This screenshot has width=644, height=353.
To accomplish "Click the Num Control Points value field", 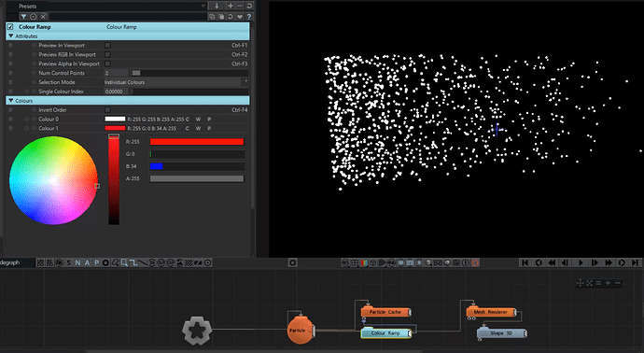I will (x=117, y=73).
